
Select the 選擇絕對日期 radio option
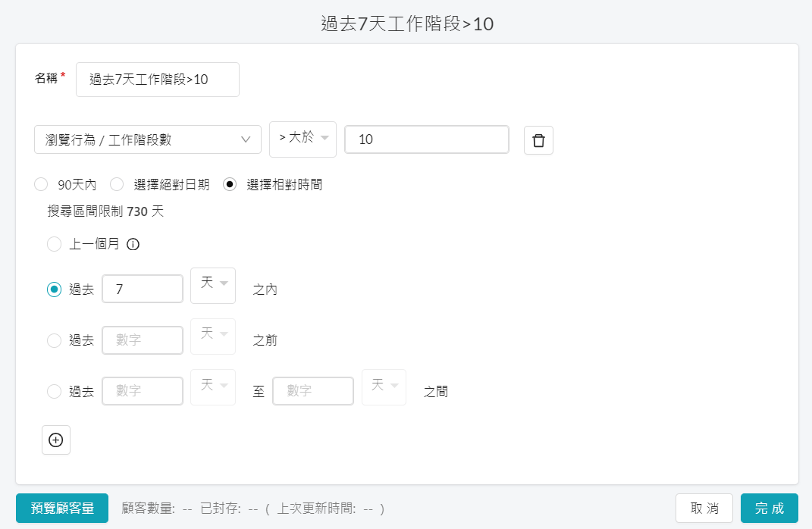tap(117, 184)
